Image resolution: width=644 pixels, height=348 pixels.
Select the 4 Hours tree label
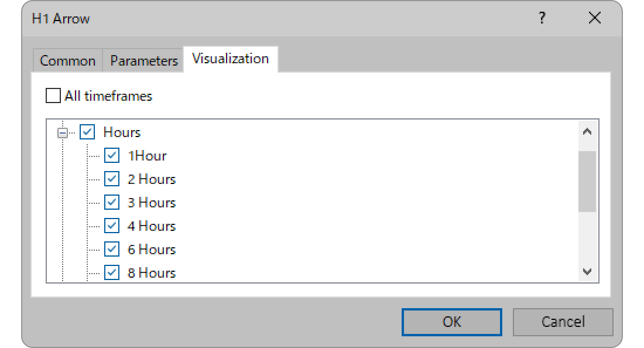[x=152, y=226]
